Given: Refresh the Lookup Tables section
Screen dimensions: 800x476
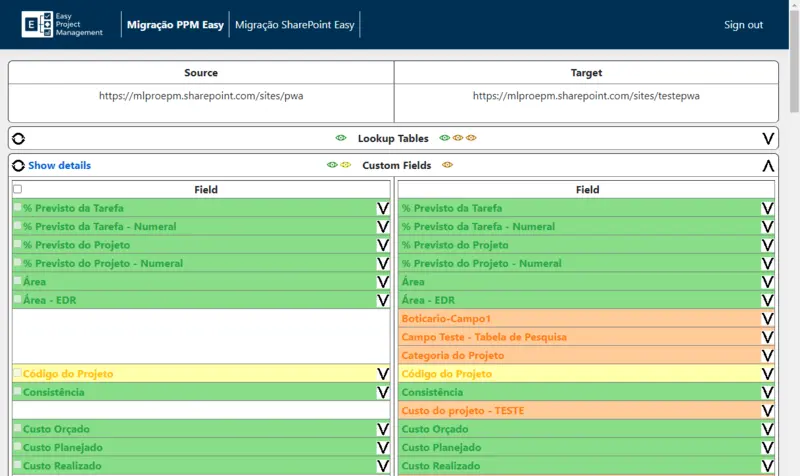Looking at the screenshot, I should (18, 139).
